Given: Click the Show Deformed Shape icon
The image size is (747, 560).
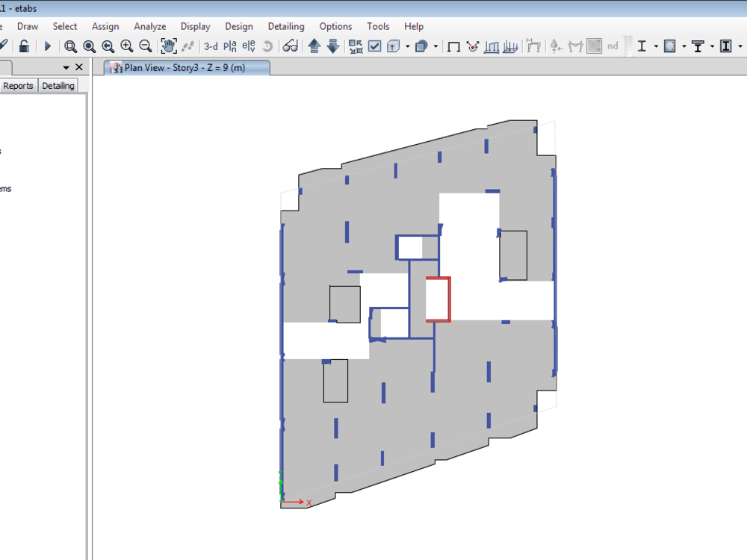Looking at the screenshot, I should tap(473, 46).
